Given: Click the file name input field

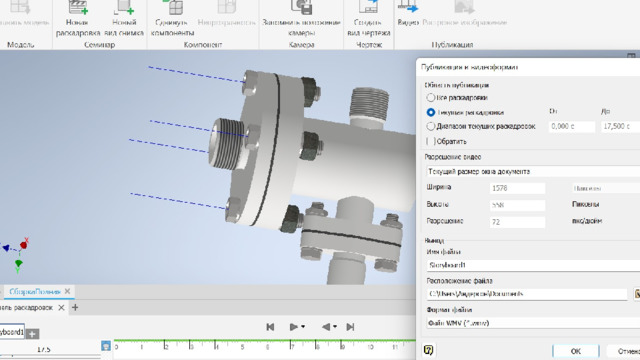Looking at the screenshot, I should tap(533, 265).
